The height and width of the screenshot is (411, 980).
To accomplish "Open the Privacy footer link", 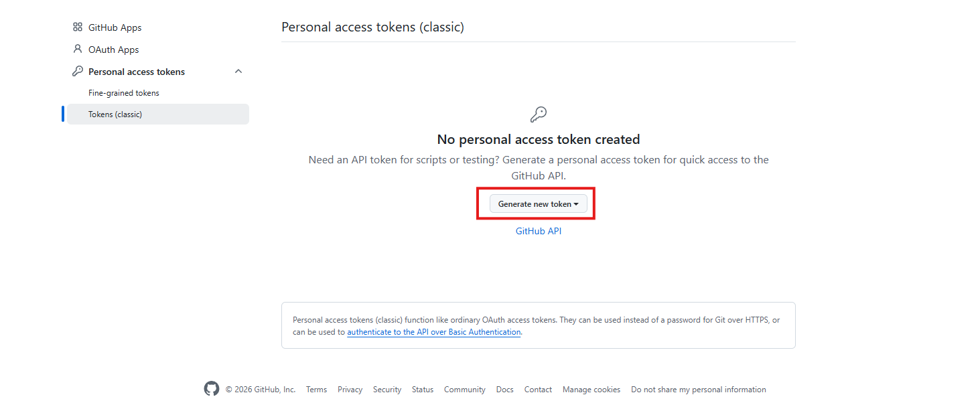I will click(x=350, y=389).
